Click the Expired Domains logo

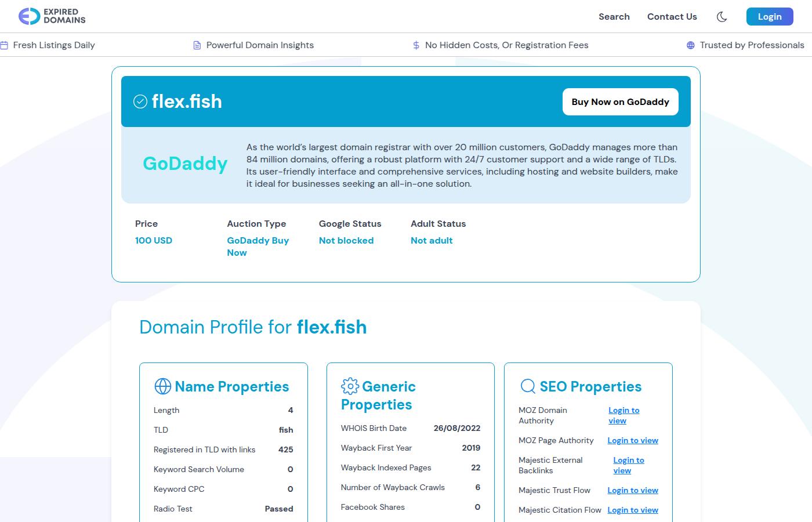[52, 16]
